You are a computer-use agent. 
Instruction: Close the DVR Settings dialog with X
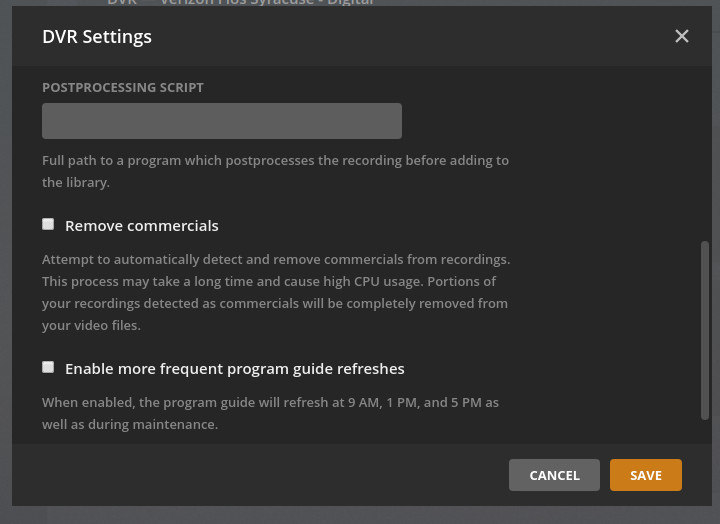(682, 36)
